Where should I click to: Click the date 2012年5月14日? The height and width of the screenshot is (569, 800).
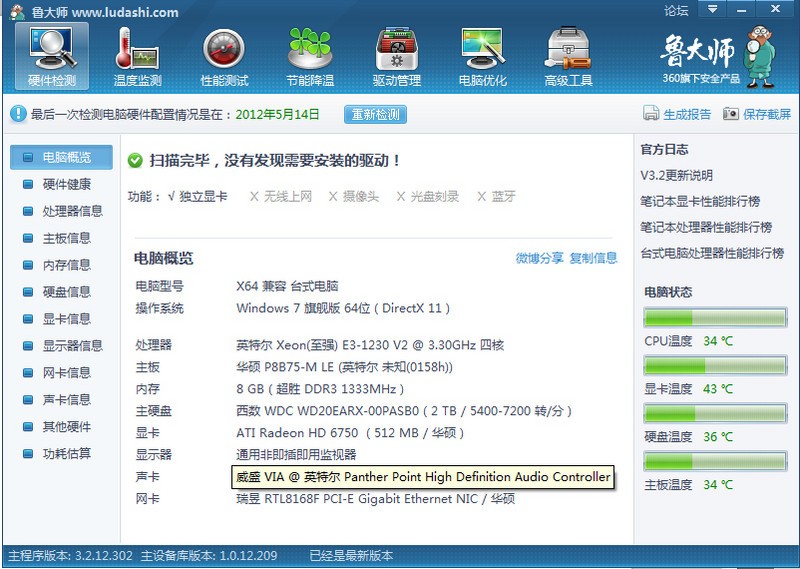(x=278, y=114)
